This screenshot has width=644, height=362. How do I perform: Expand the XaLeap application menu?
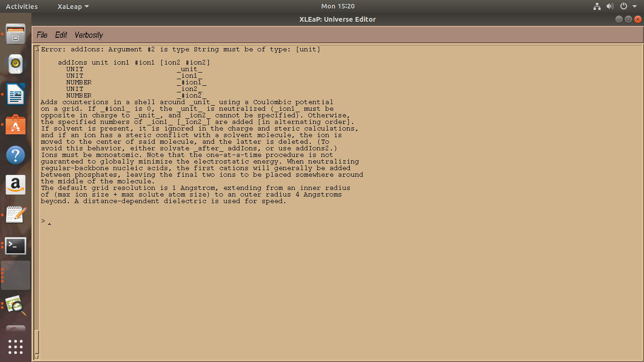click(73, 7)
